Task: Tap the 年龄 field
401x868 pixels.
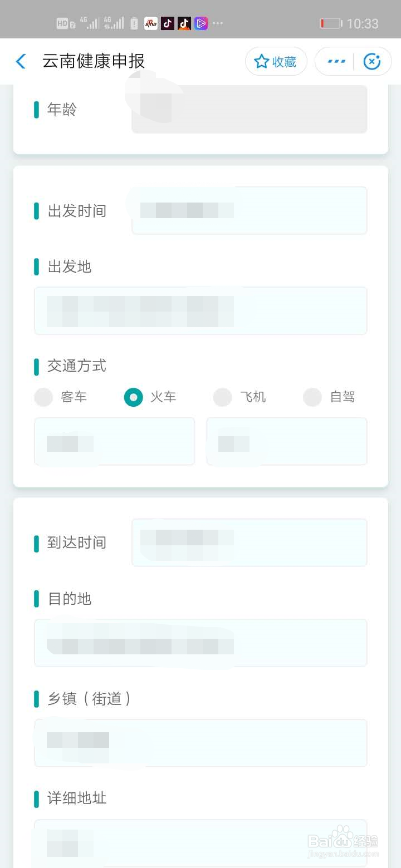Action: (250, 109)
